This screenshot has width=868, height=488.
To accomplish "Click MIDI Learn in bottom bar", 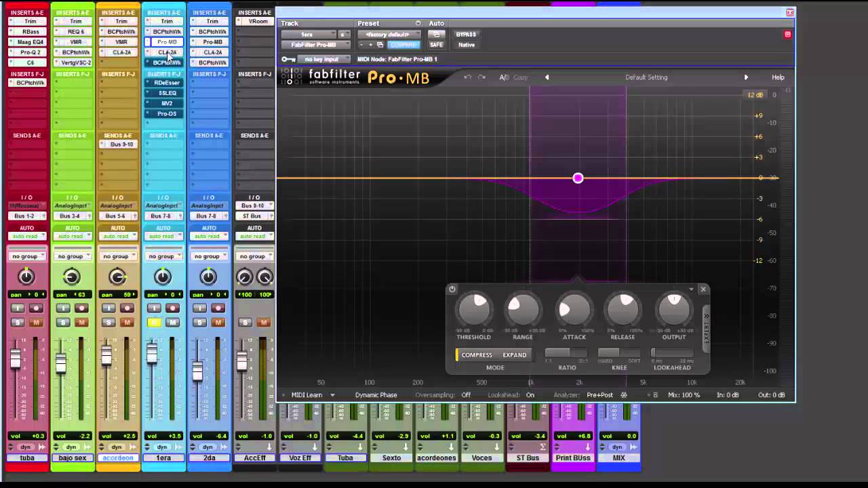I will tap(307, 395).
